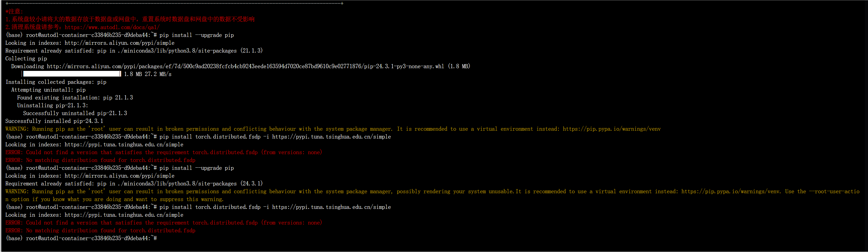
Task: Click the first red notice line about 系统盘
Action: click(130, 19)
